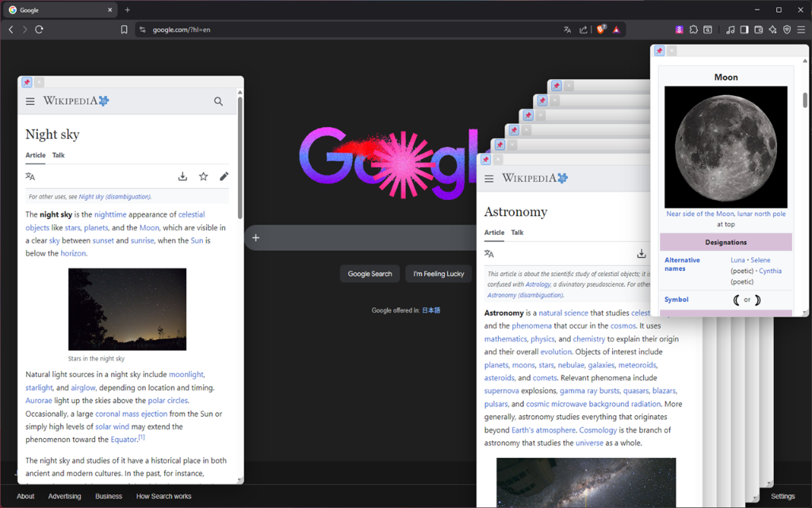Reload the Google page
Screen dimensions: 812x508
38,29
